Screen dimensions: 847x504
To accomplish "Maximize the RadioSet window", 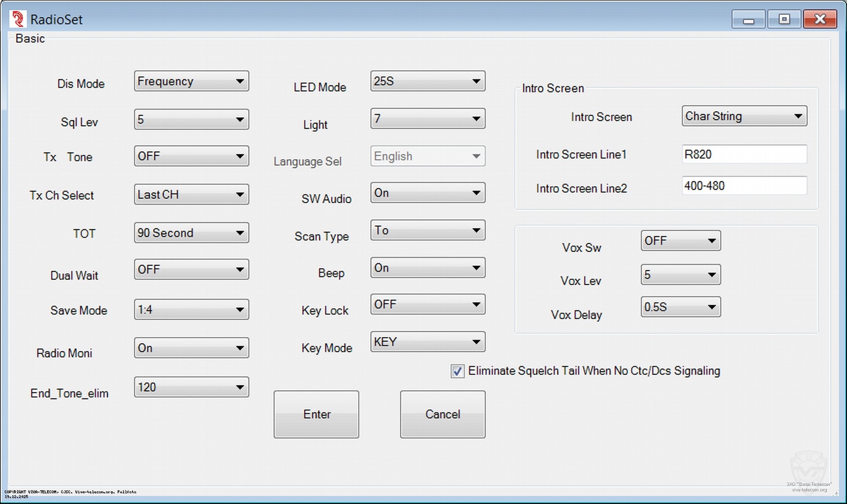I will [x=784, y=19].
